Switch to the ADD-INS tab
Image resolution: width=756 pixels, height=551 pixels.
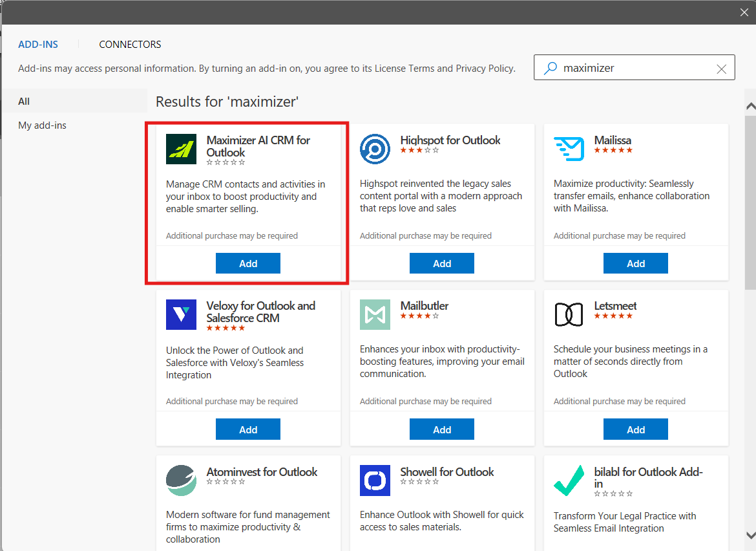[x=38, y=45]
